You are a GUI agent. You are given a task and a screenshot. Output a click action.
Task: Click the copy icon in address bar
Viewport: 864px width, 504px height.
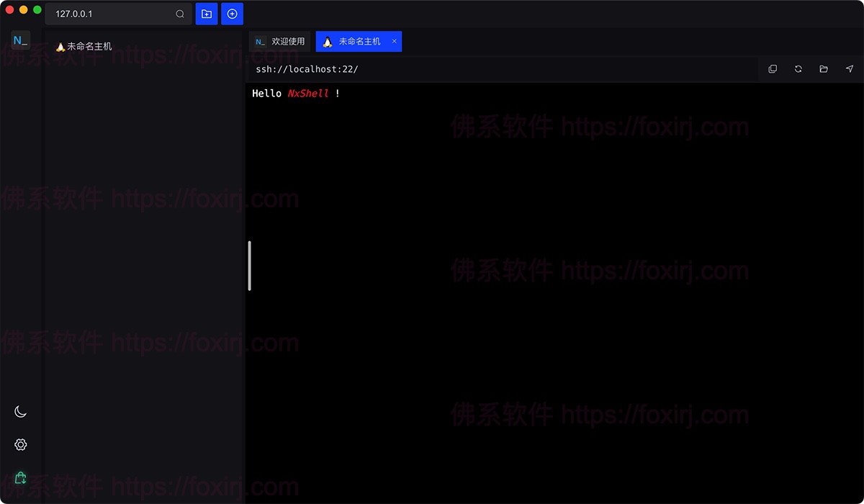773,69
